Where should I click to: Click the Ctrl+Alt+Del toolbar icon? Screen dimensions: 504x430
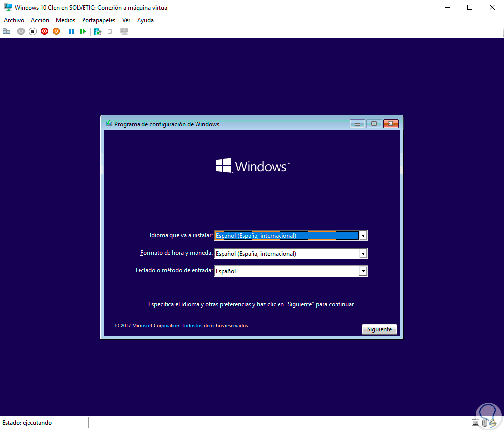[6, 31]
